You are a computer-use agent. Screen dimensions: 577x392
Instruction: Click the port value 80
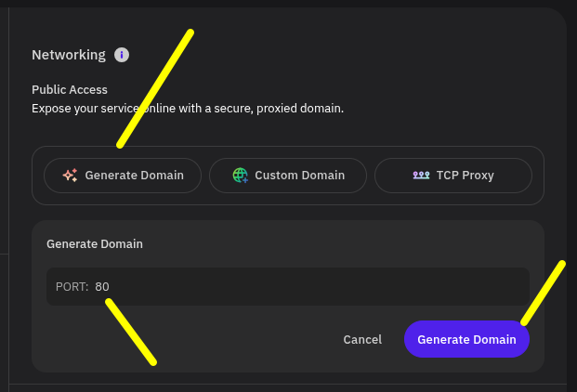(102, 287)
